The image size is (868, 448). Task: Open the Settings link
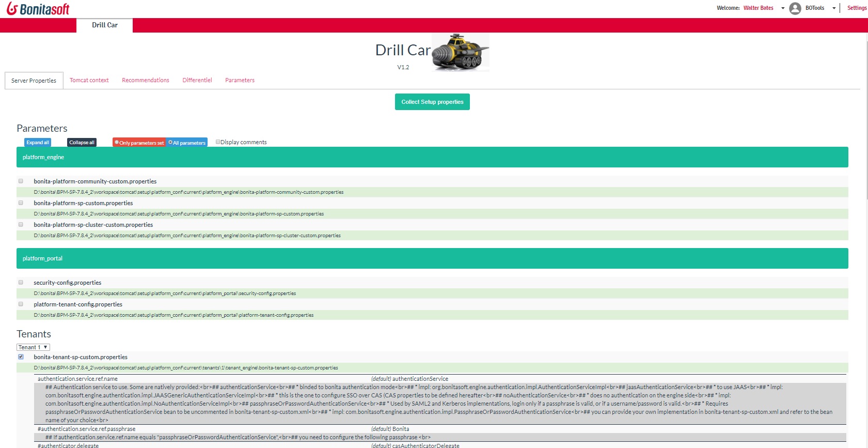point(857,8)
